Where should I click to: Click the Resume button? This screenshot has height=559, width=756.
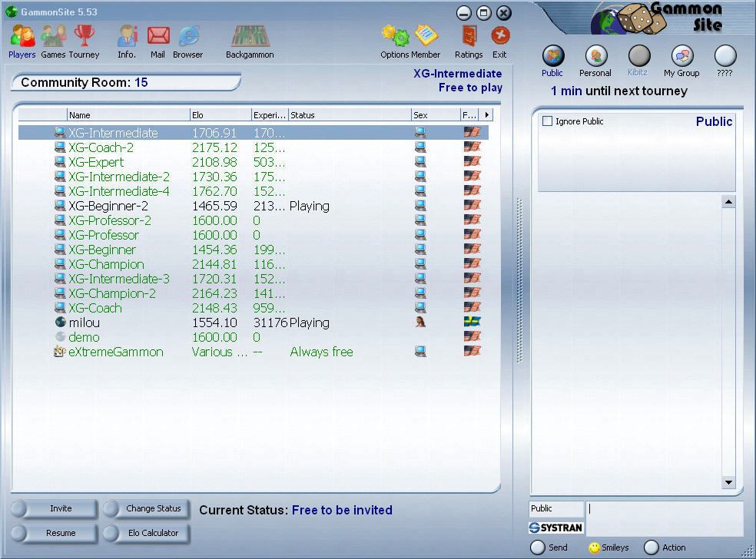54,533
